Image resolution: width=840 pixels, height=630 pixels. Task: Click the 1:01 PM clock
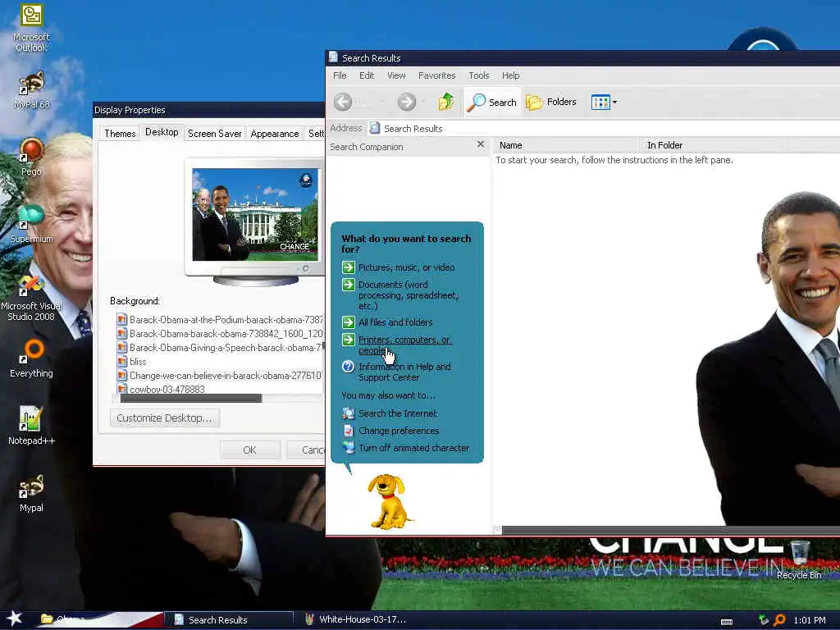pyautogui.click(x=810, y=620)
